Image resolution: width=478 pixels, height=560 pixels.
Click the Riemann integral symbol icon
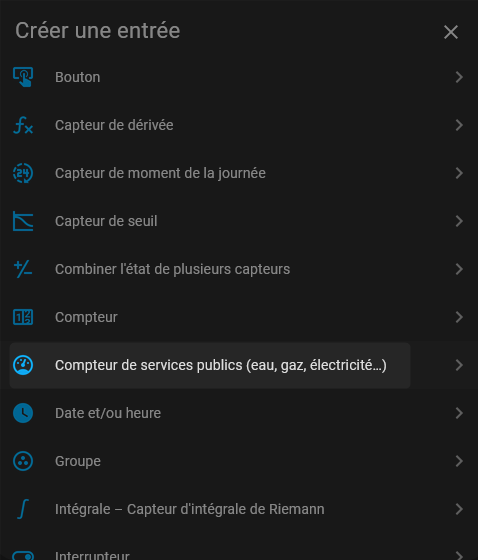click(x=23, y=509)
